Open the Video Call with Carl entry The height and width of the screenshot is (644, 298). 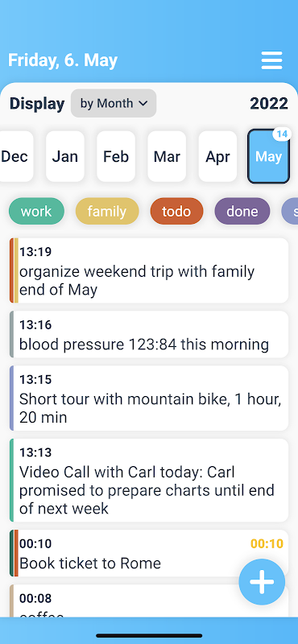[149, 480]
